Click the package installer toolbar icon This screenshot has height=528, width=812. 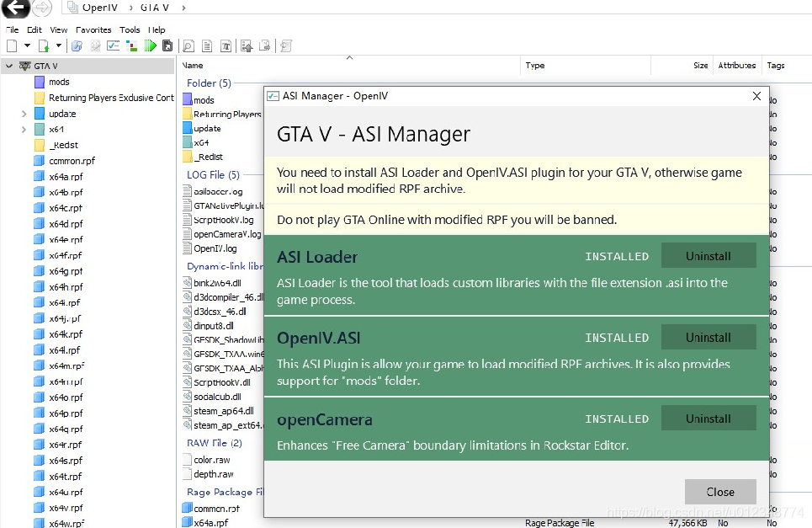point(131,45)
